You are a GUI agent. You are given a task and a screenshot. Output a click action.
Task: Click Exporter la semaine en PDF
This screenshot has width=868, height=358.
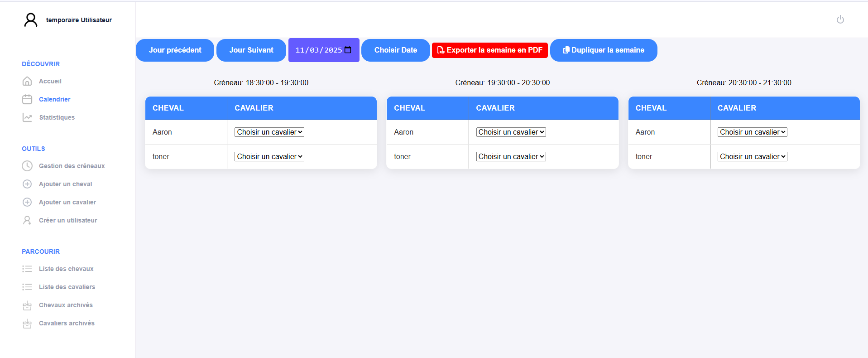tap(489, 50)
